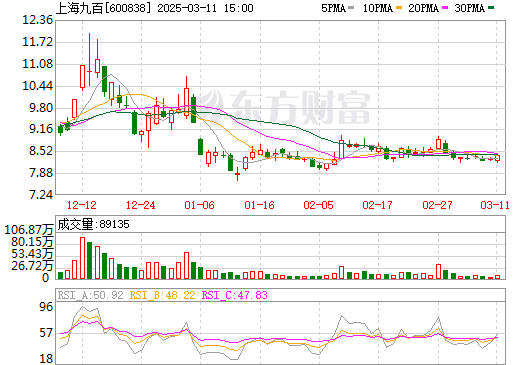Click the tallest red volume bar
Viewport: 520px width, 365px height.
(82, 258)
